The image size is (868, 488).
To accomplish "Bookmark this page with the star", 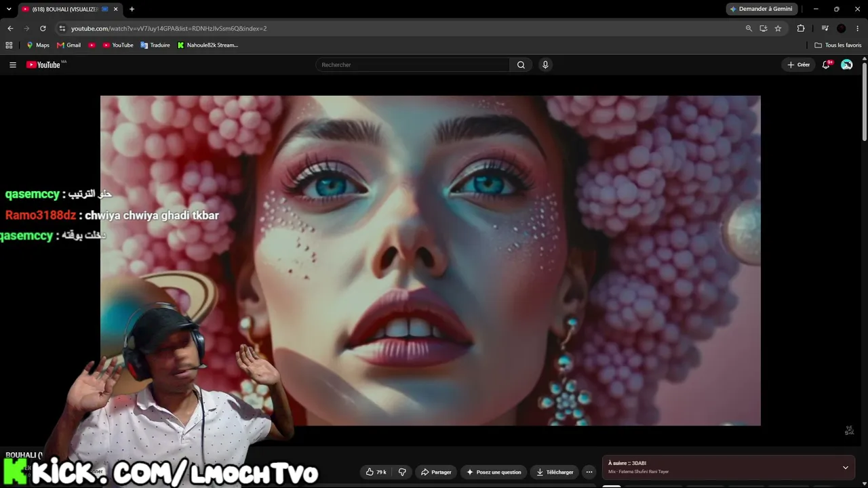I will click(x=778, y=28).
